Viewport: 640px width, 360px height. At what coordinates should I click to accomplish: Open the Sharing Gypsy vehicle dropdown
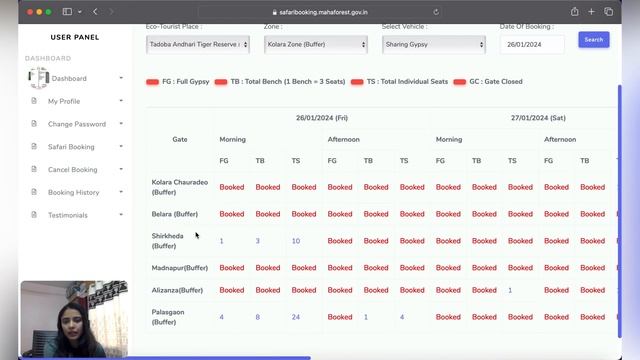(434, 44)
